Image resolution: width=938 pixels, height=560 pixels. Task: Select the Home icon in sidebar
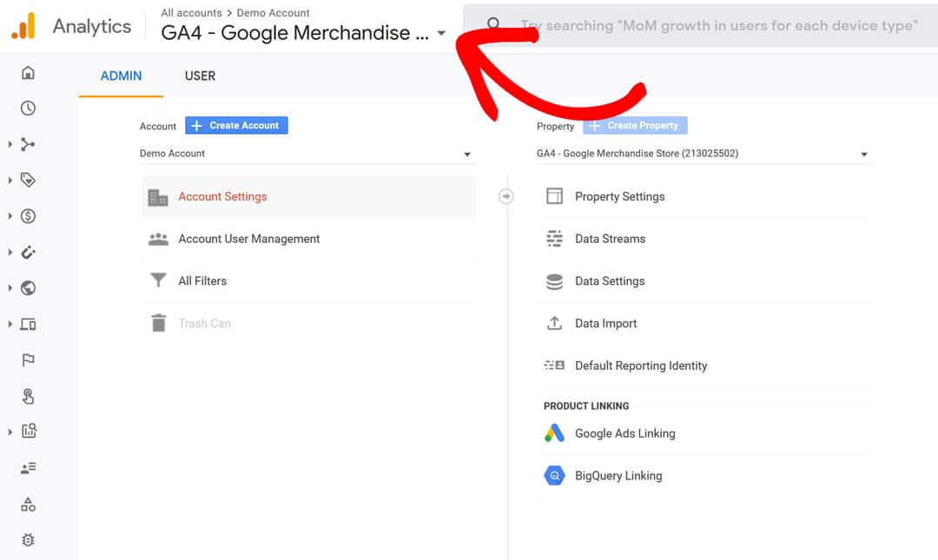(x=27, y=73)
